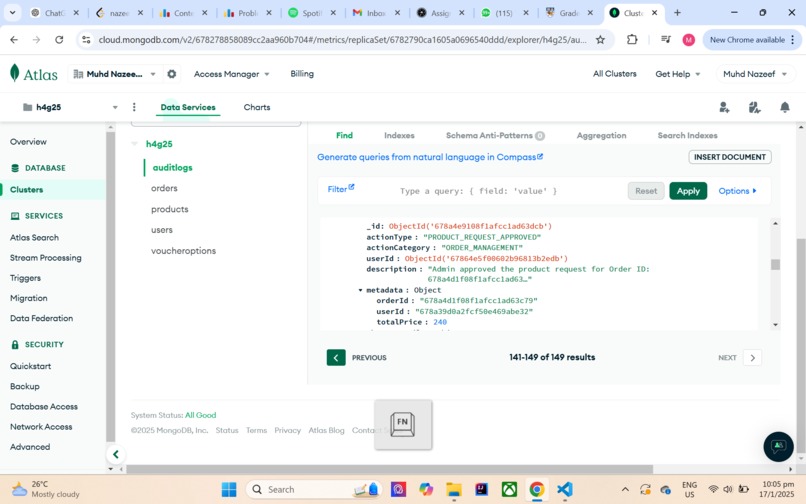Open Filter documentation link
Image resolution: width=806 pixels, height=504 pixels.
pyautogui.click(x=341, y=189)
